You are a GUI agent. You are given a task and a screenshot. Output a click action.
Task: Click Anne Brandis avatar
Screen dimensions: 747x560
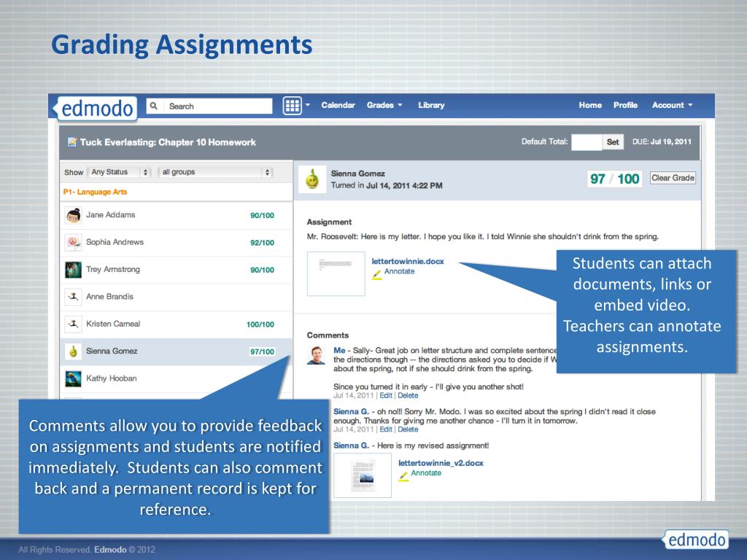tap(73, 297)
